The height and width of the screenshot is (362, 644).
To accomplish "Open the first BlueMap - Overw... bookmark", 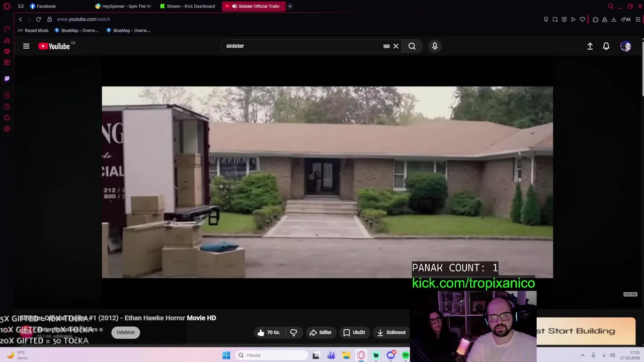I will point(76,30).
